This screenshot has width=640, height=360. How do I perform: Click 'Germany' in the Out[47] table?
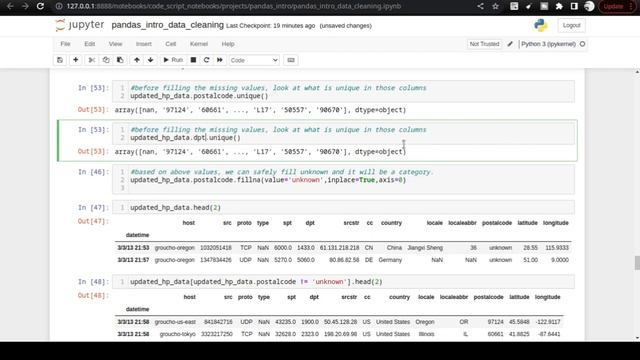390,260
